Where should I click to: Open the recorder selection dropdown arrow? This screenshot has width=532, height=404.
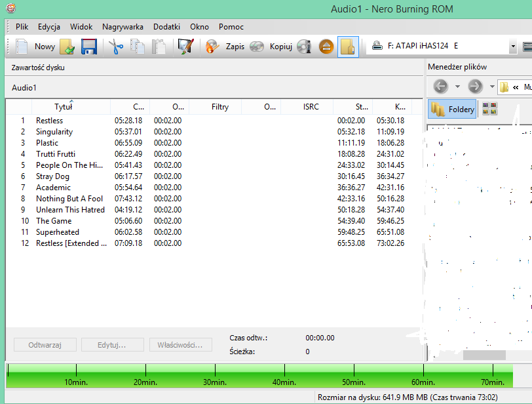[513, 46]
